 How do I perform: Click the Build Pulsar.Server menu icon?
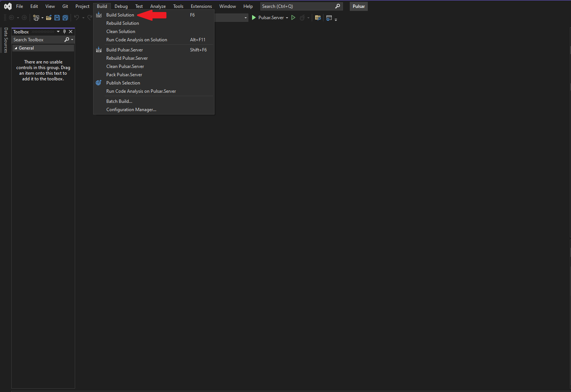coord(99,50)
